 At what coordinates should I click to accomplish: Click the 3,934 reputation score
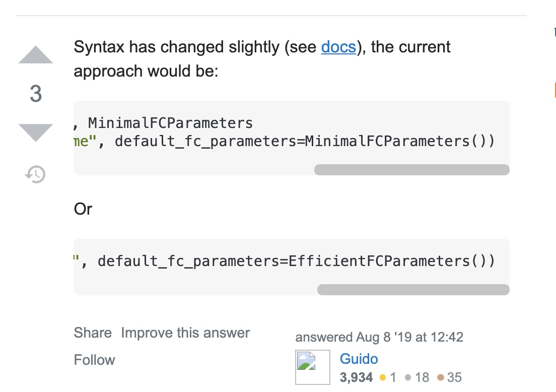tap(356, 377)
